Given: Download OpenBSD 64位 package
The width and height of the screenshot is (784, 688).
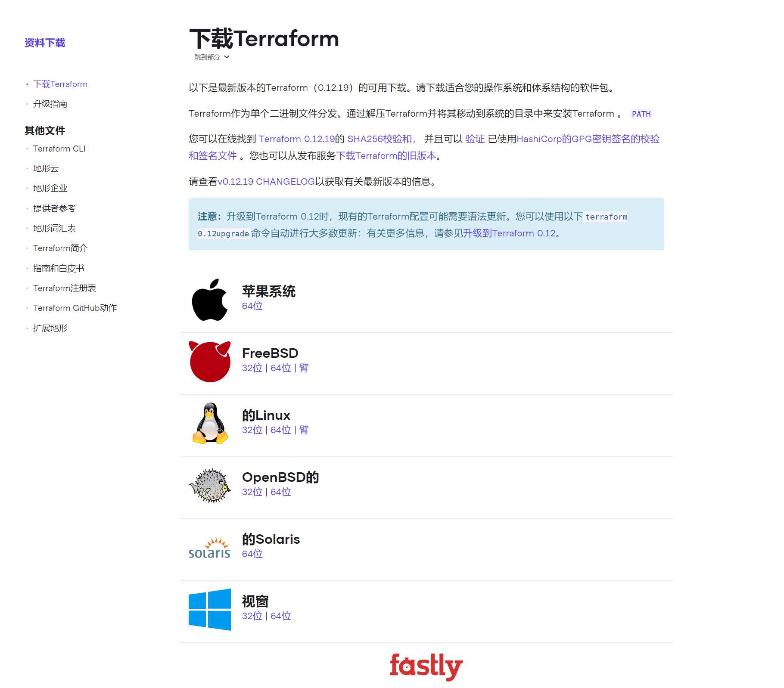Looking at the screenshot, I should coord(281,492).
